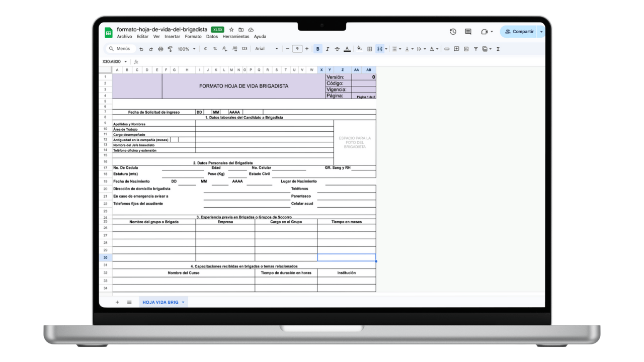Viewport: 644px width, 362px height.
Task: Apply currency format to selection
Action: (206, 49)
